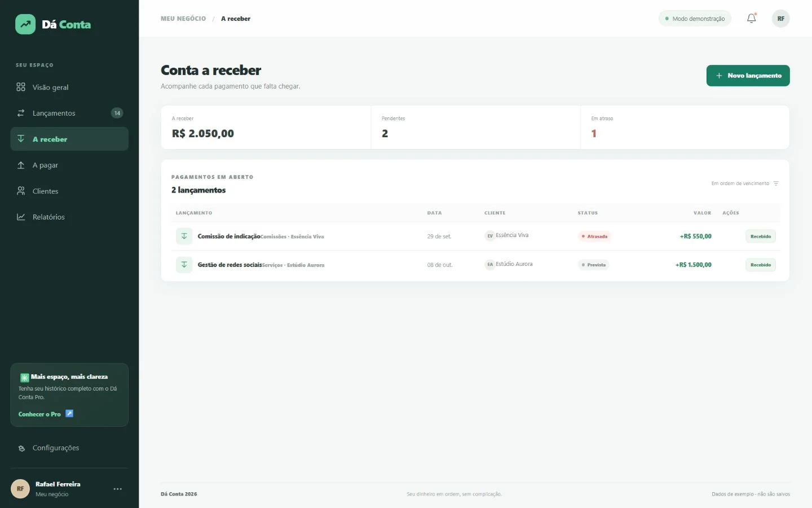This screenshot has width=812, height=508.
Task: Mark Gestão de redes sociais as Recebido
Action: coord(761,265)
